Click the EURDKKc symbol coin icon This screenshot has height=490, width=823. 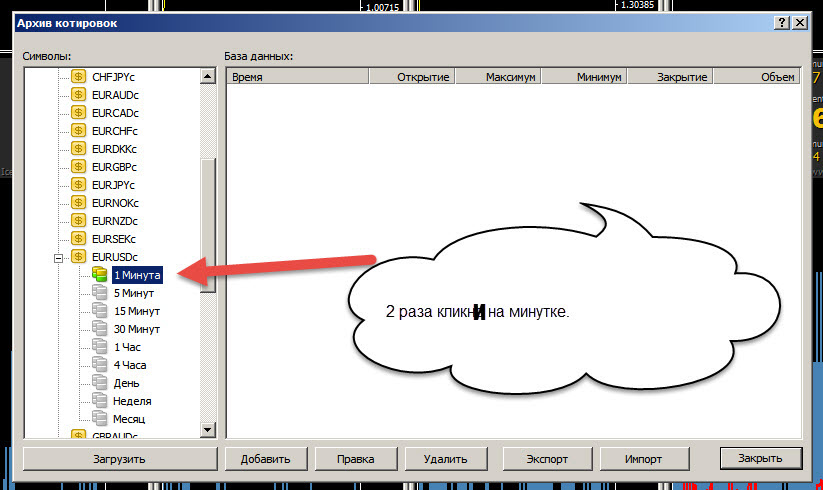pos(78,148)
